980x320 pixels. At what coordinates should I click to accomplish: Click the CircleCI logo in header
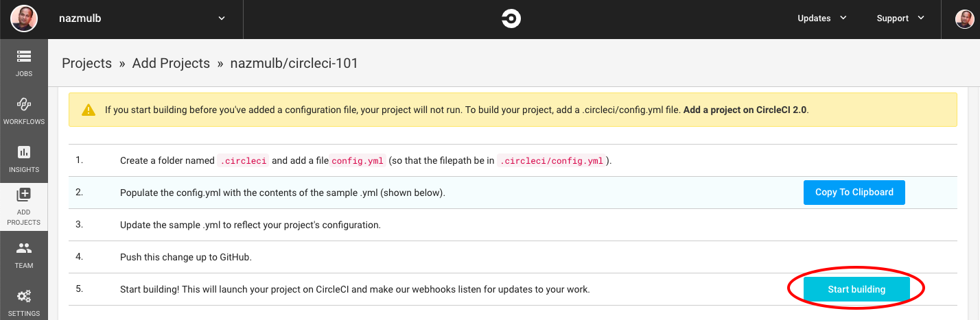pos(511,19)
